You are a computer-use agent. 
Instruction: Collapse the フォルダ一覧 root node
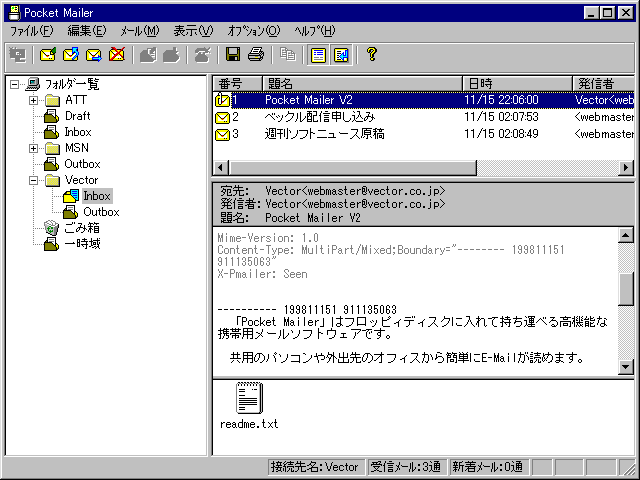point(14,84)
